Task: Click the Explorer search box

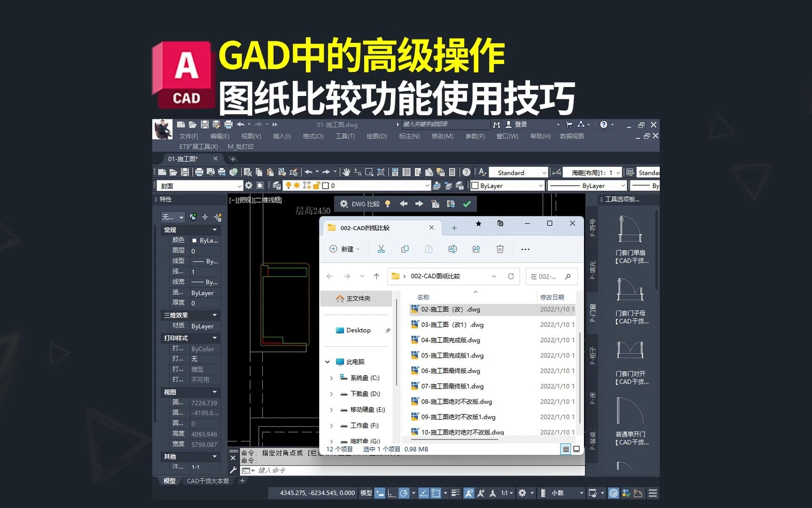Action: click(x=551, y=276)
